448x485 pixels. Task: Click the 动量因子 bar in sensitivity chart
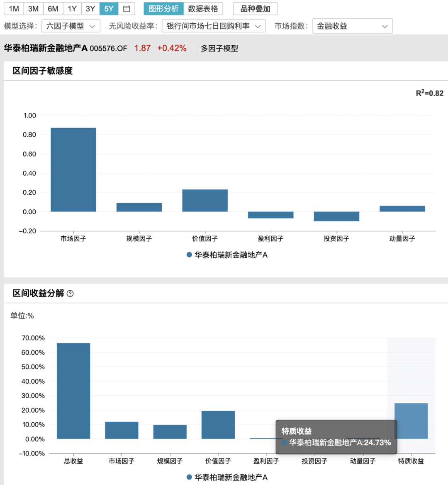402,209
